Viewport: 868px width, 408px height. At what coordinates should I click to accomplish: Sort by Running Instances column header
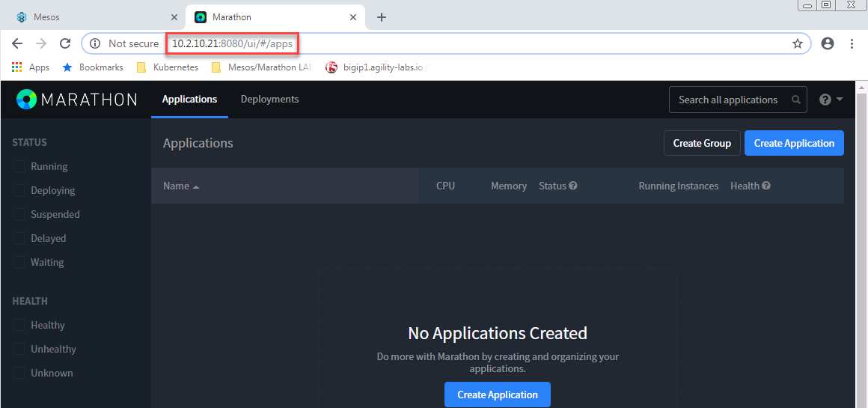pyautogui.click(x=678, y=186)
